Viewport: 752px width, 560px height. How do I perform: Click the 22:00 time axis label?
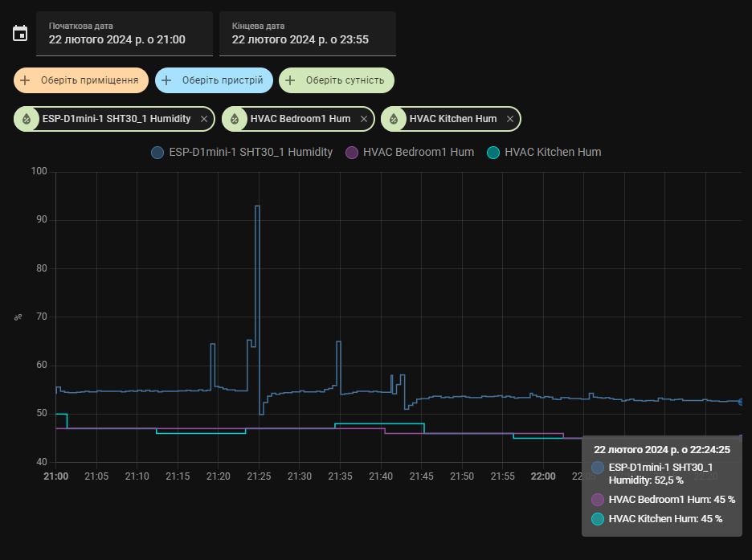[543, 476]
